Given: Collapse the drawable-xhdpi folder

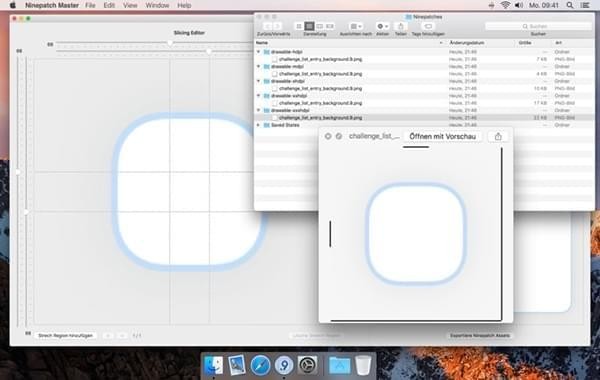Looking at the screenshot, I should click(x=259, y=81).
